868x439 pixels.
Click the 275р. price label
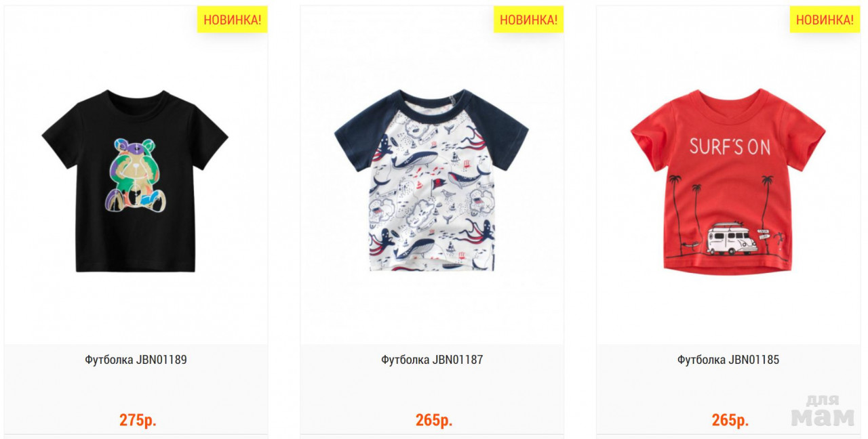(138, 420)
